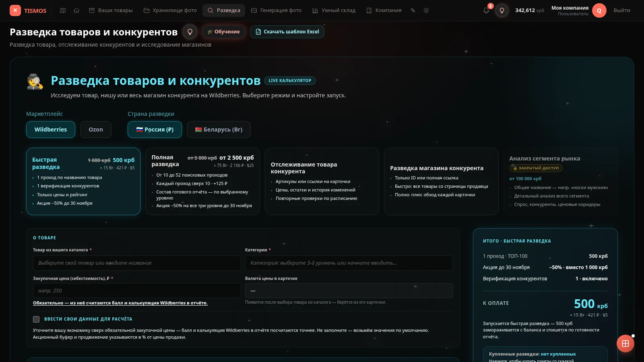The image size is (644, 362).
Task: Open the Валюта цены в карточке field
Action: click(349, 291)
